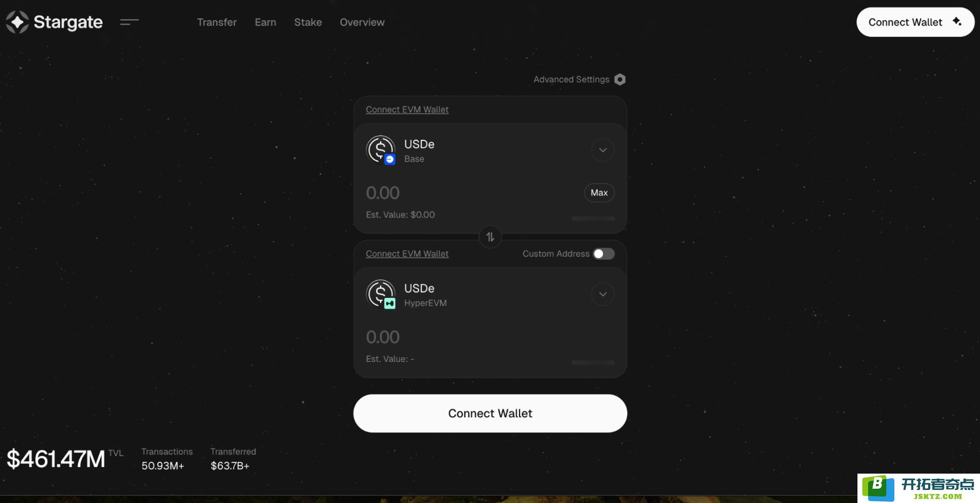
Task: Click the destination Connect EVM Wallet link
Action: click(x=407, y=254)
